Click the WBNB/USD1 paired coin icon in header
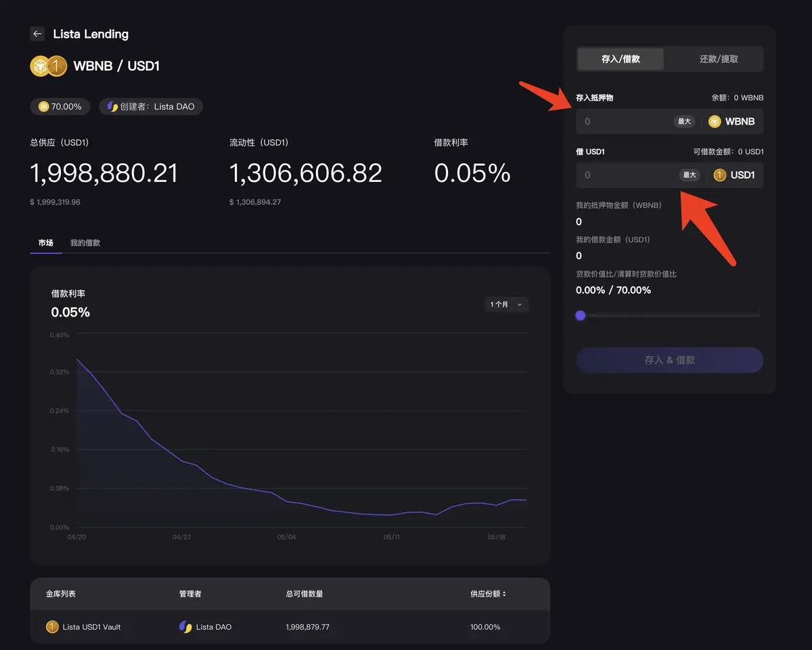The width and height of the screenshot is (812, 650). 48,66
